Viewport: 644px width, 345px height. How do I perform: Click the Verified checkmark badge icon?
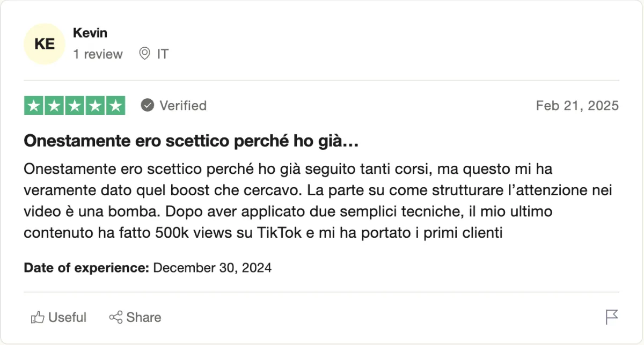coord(148,105)
